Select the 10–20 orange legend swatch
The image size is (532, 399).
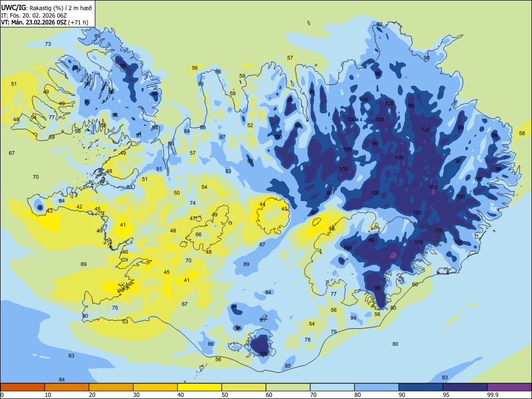pyautogui.click(x=67, y=387)
